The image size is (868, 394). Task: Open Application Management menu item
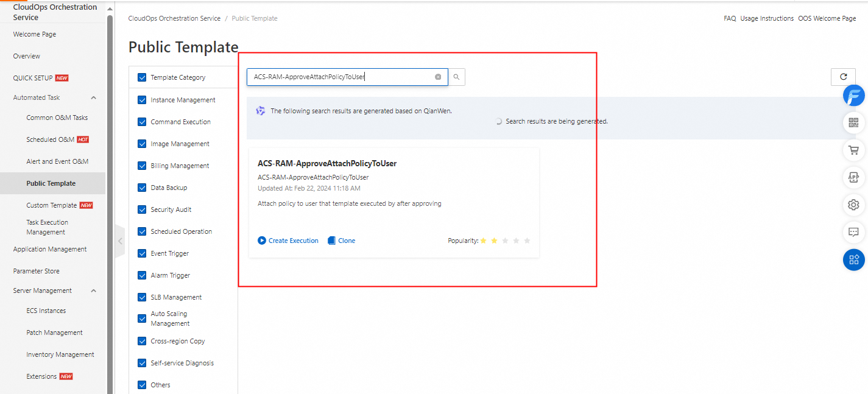[x=50, y=249]
